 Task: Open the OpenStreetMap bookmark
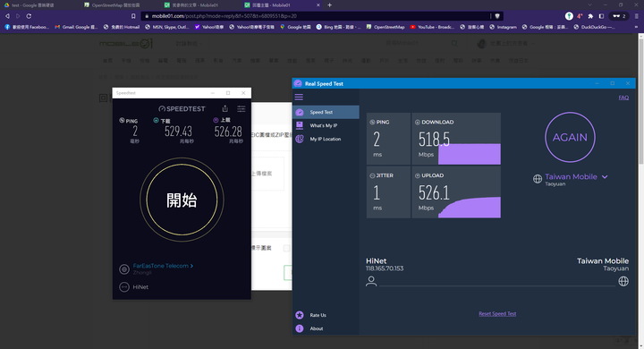(386, 27)
